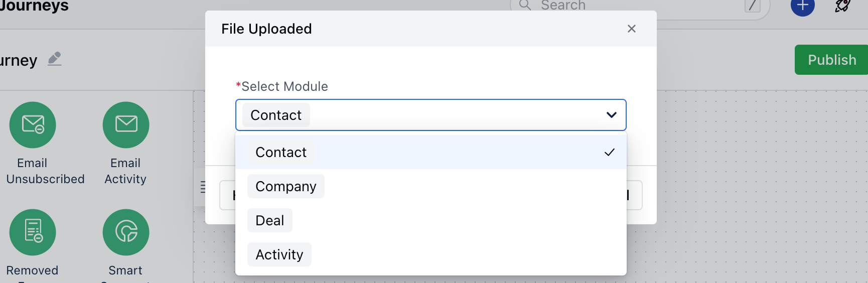The width and height of the screenshot is (868, 283).
Task: Pick Deal from the module options
Action: 270,220
